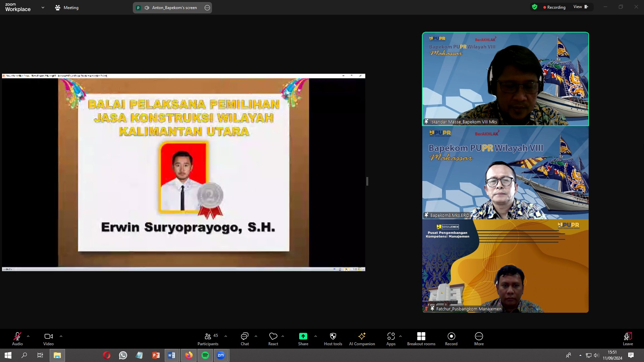644x362 pixels.
Task: Open the notepad-like app in the taskbar
Action: coord(140,355)
